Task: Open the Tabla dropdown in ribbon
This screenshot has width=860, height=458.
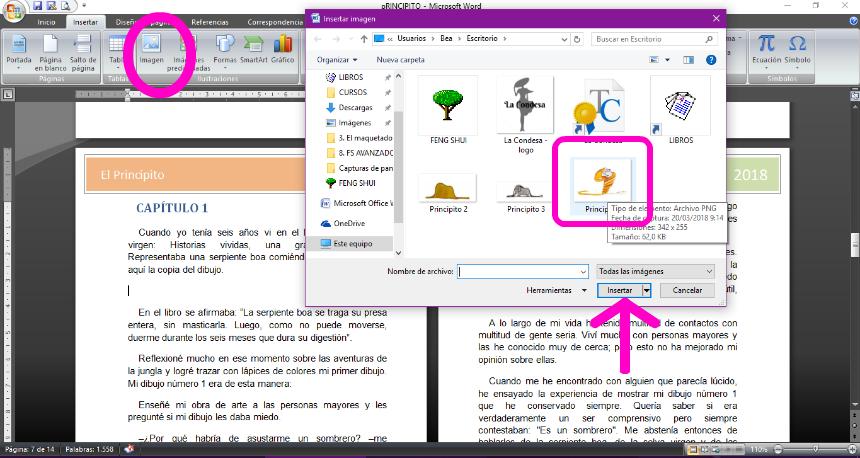Action: pos(117,53)
